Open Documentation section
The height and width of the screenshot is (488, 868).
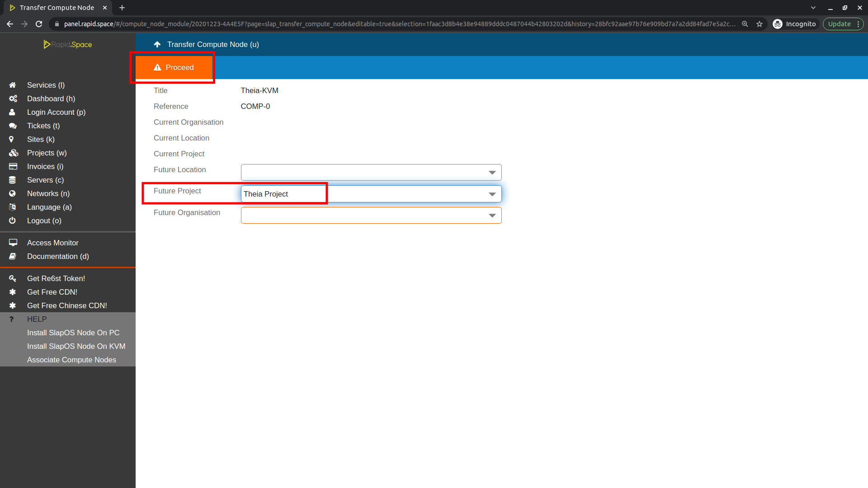pyautogui.click(x=58, y=256)
